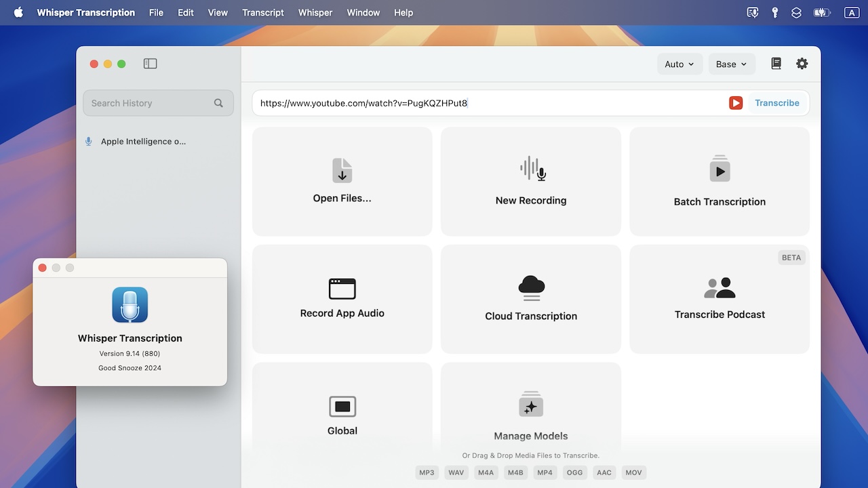Click the Transcribe Podcast card label

click(719, 314)
